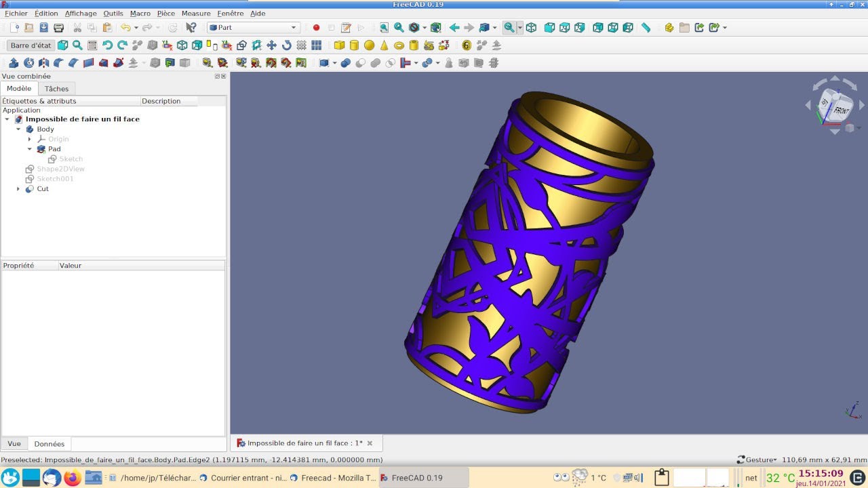Click the Fillet tool
868x488 pixels.
58,63
